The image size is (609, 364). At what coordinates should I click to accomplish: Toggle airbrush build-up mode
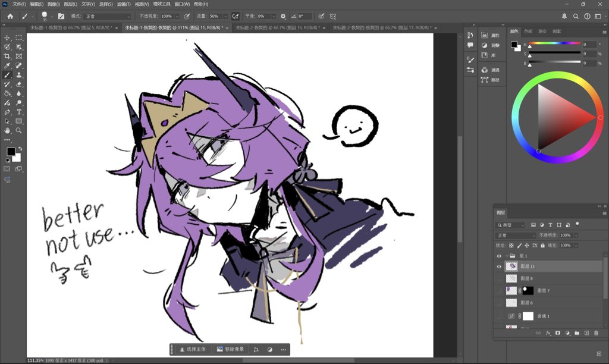235,16
